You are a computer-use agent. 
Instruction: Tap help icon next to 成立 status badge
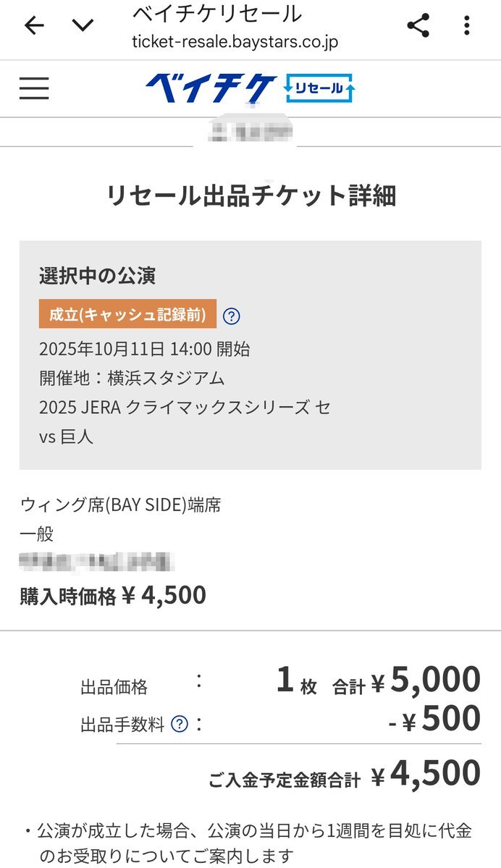click(231, 316)
